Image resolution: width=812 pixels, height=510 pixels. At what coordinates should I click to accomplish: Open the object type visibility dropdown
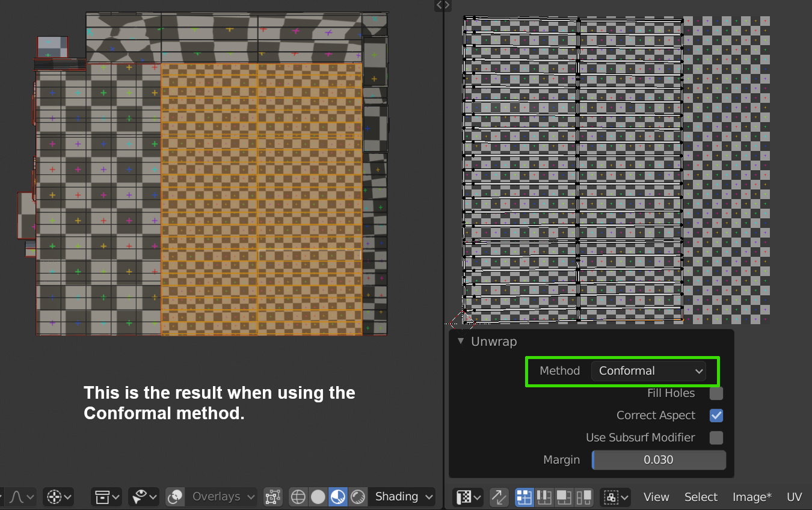coord(106,497)
